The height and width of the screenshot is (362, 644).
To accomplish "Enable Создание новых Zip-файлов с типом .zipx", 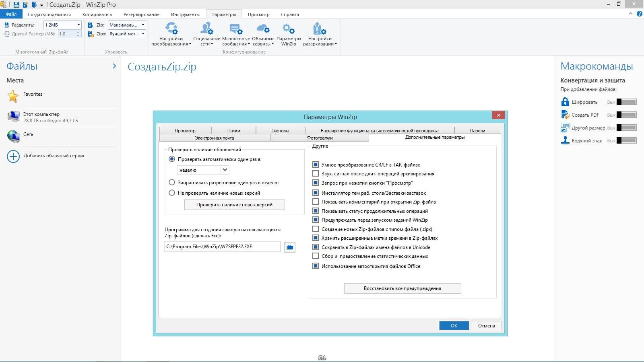I will pyautogui.click(x=316, y=229).
